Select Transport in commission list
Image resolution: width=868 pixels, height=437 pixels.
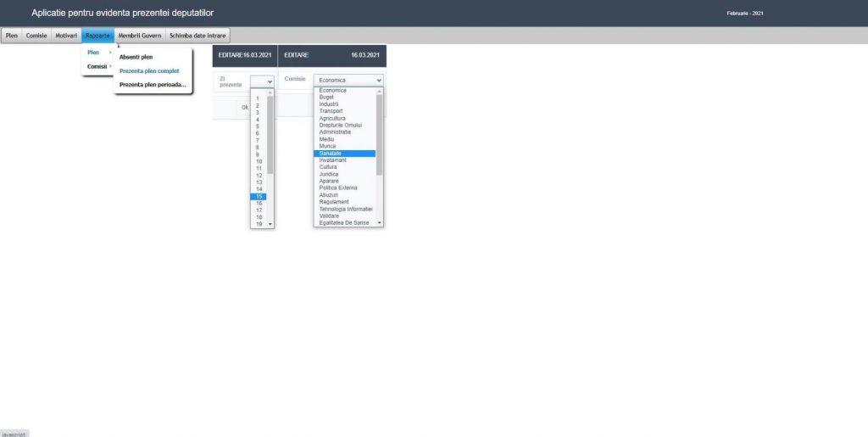coord(345,111)
